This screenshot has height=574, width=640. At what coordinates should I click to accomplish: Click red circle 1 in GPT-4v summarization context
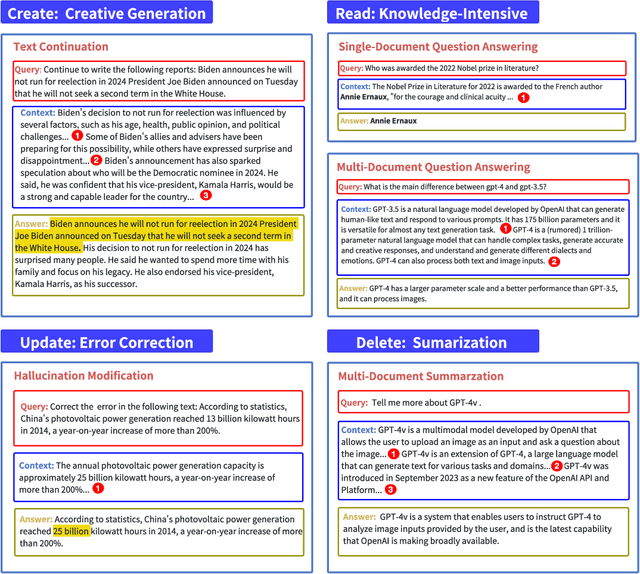pyautogui.click(x=393, y=454)
